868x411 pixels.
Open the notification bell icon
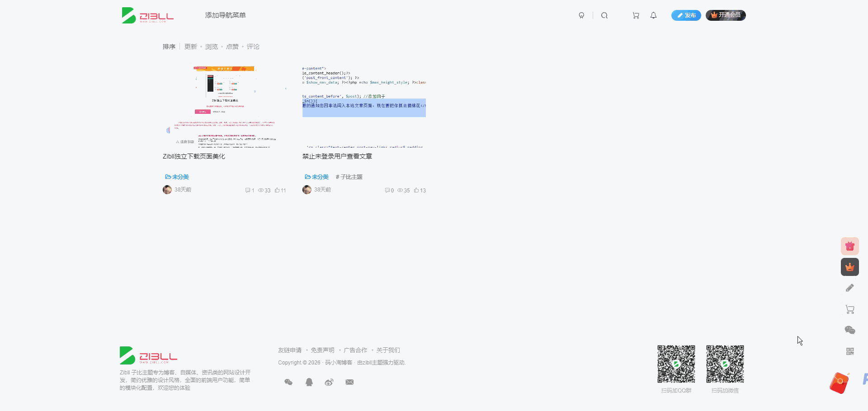653,15
